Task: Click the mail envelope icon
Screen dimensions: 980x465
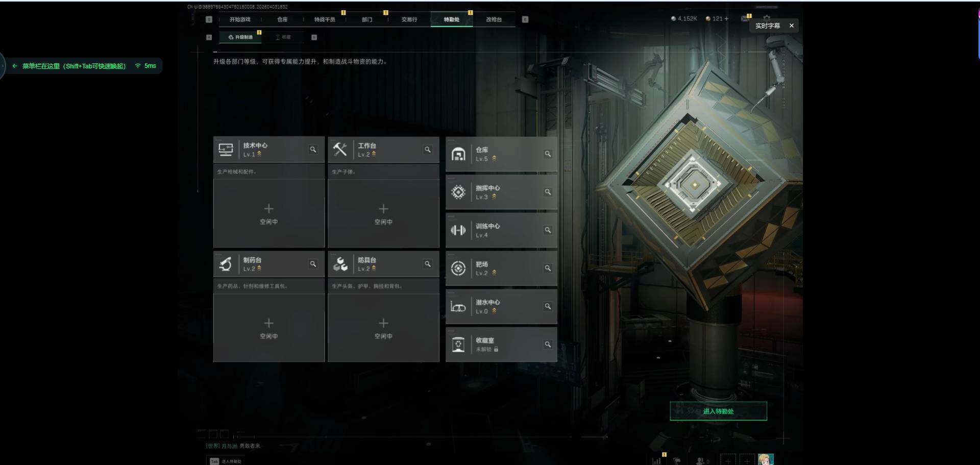Action: tap(745, 18)
